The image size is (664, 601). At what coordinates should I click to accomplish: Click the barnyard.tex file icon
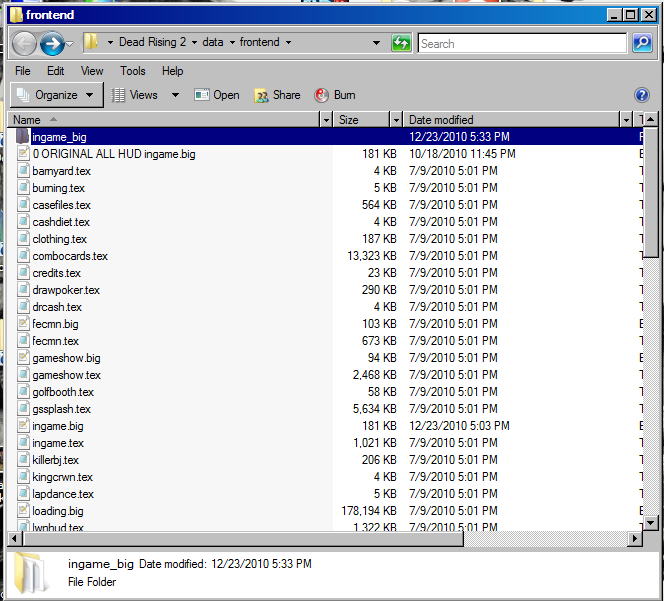23,170
